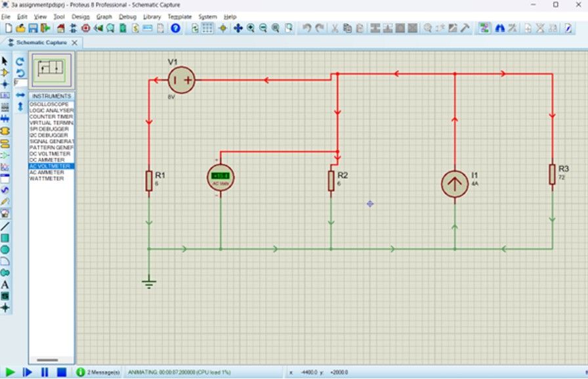The height and width of the screenshot is (379, 588).
Task: Open the File menu
Action: (6, 17)
